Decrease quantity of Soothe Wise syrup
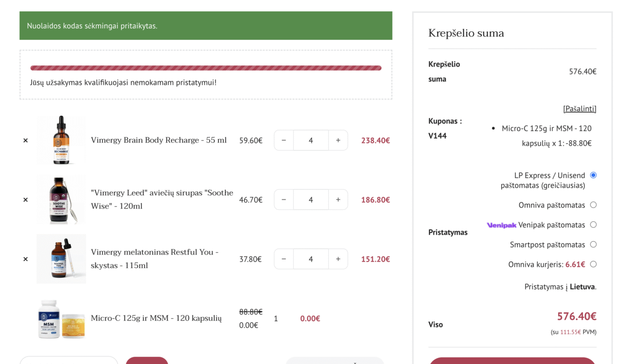626x364 pixels. tap(284, 199)
